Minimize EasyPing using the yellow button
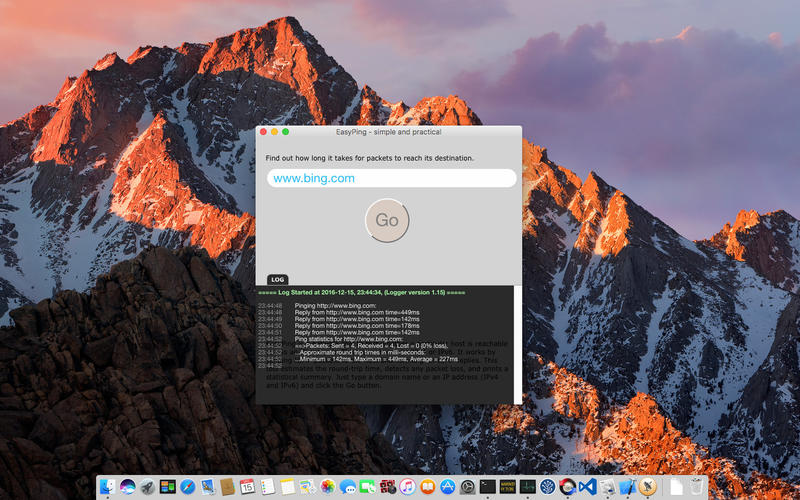 tap(274, 132)
